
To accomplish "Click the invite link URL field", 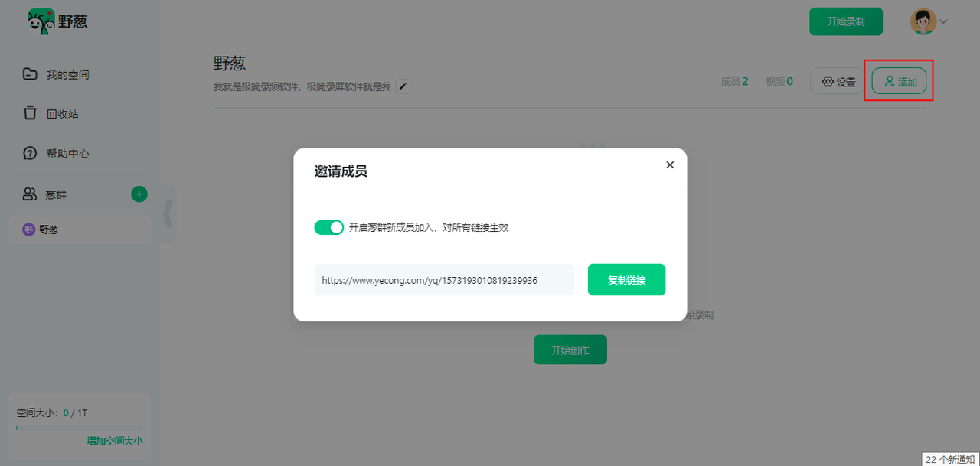I will point(444,280).
